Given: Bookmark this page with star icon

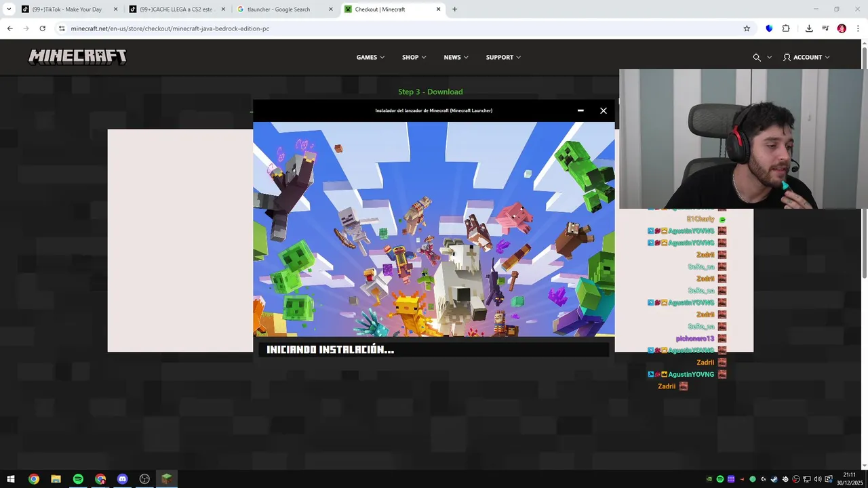Looking at the screenshot, I should click(747, 28).
